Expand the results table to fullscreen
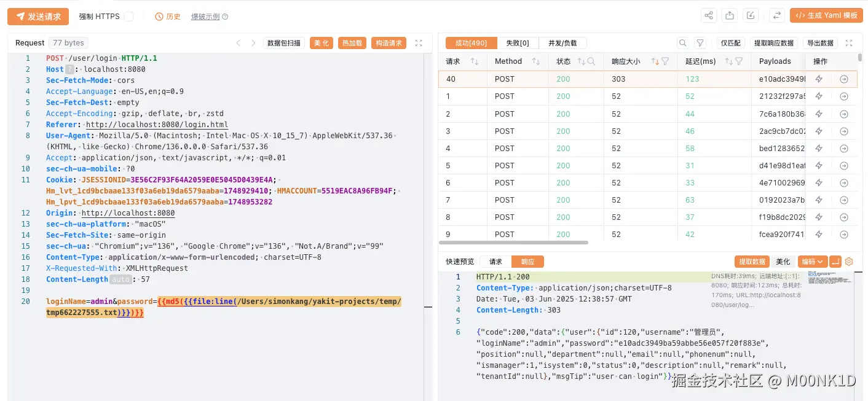This screenshot has width=868, height=401. [x=849, y=43]
